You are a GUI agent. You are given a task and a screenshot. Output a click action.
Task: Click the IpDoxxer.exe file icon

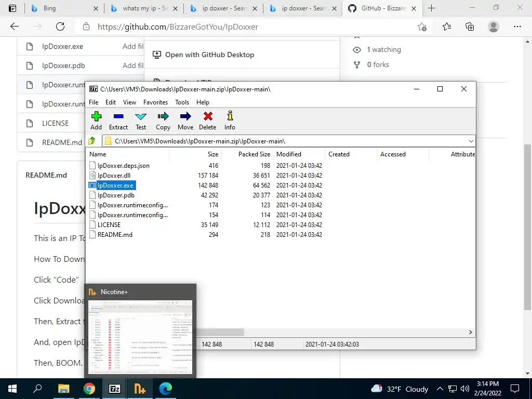coord(92,185)
